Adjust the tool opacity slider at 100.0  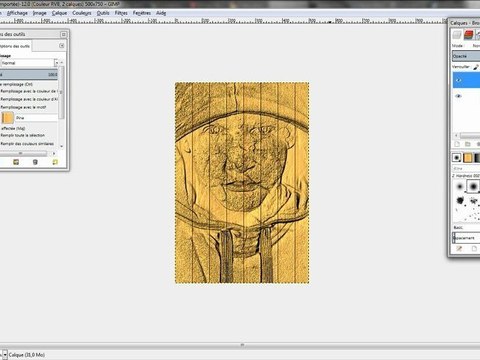click(29, 74)
